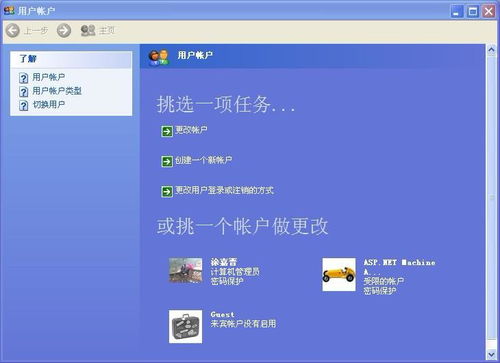The width and height of the screenshot is (500, 363).
Task: Click the User Accounts header icon
Action: coord(159,57)
